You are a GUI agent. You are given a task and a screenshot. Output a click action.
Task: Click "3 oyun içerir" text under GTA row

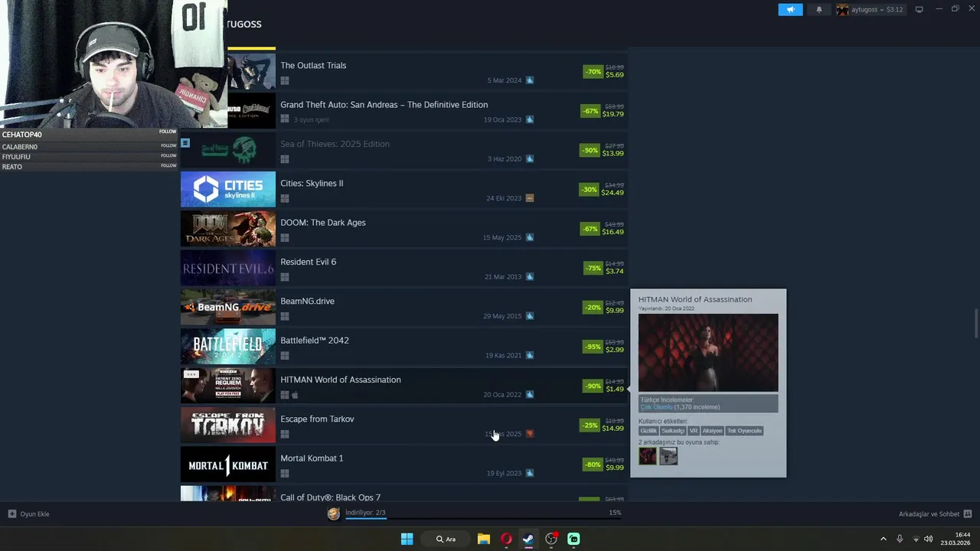tap(311, 119)
